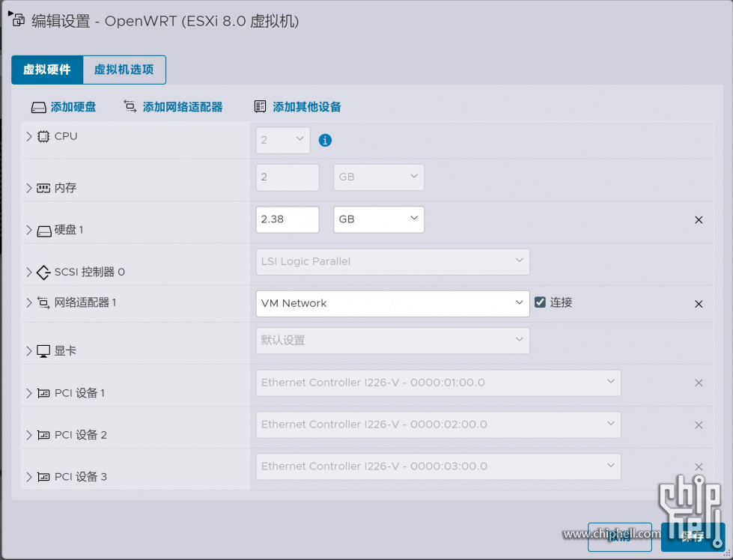The width and height of the screenshot is (733, 560).
Task: Remove PCI 设备 2 with its X icon
Action: click(x=699, y=425)
